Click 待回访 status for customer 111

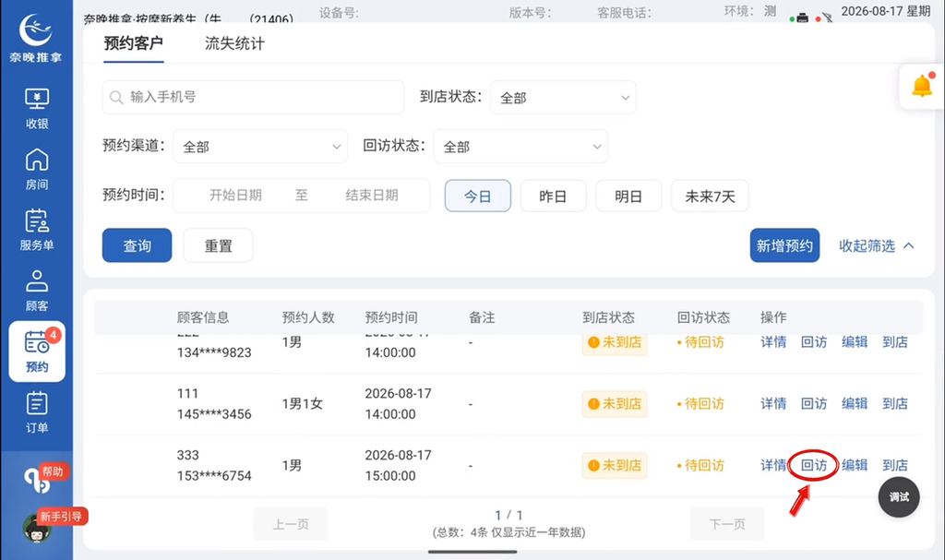[x=700, y=404]
